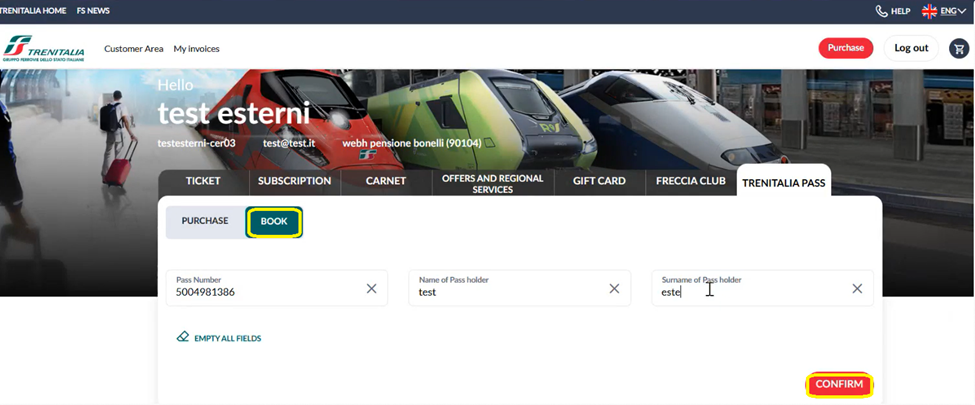This screenshot has width=975, height=405.
Task: Open the My invoices link
Action: [196, 49]
